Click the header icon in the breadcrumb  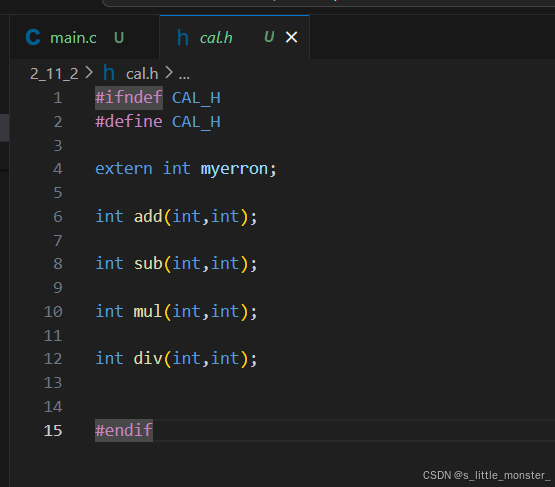[109, 73]
